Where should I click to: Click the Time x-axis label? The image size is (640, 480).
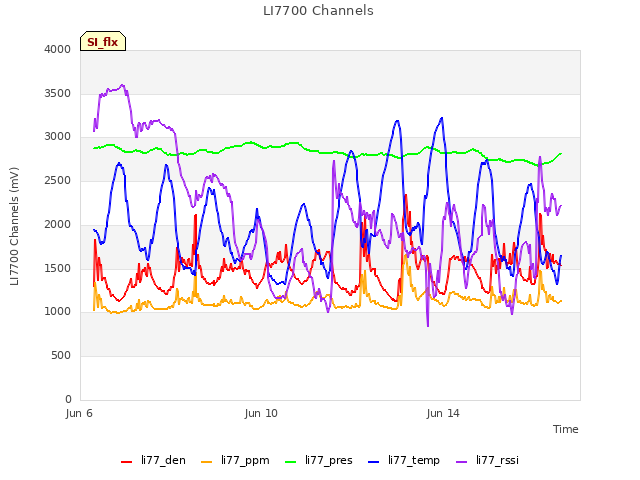pyautogui.click(x=565, y=429)
